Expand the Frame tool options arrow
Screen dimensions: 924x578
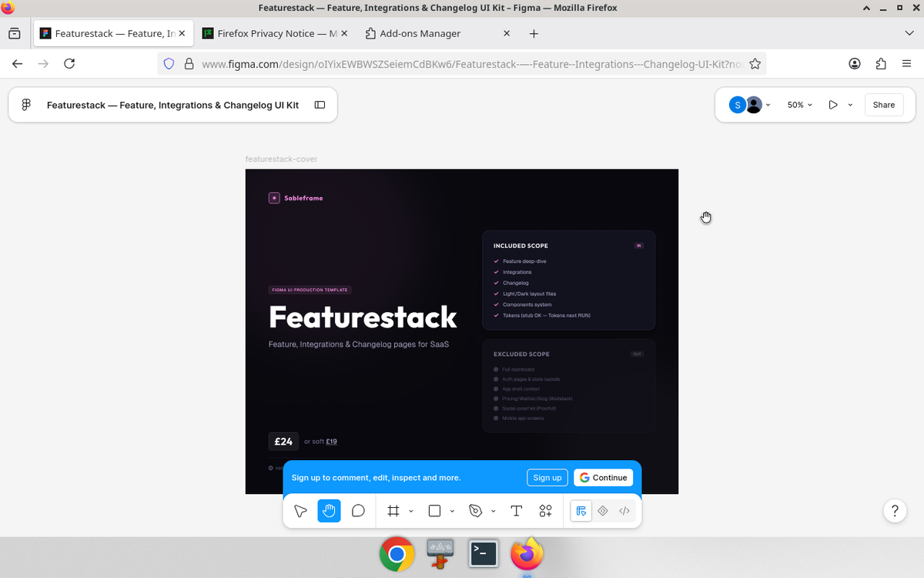[411, 511]
